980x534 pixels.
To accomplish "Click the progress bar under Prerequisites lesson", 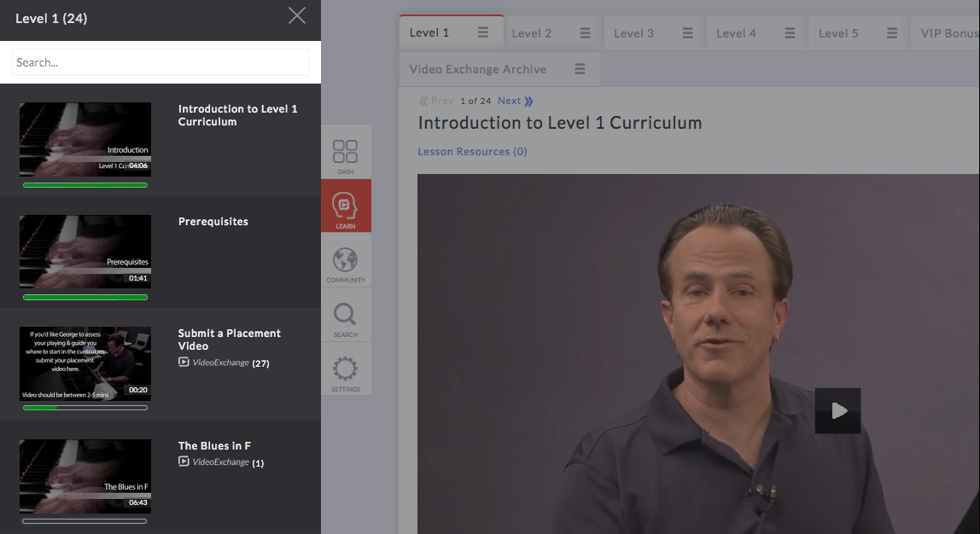I will tap(85, 298).
